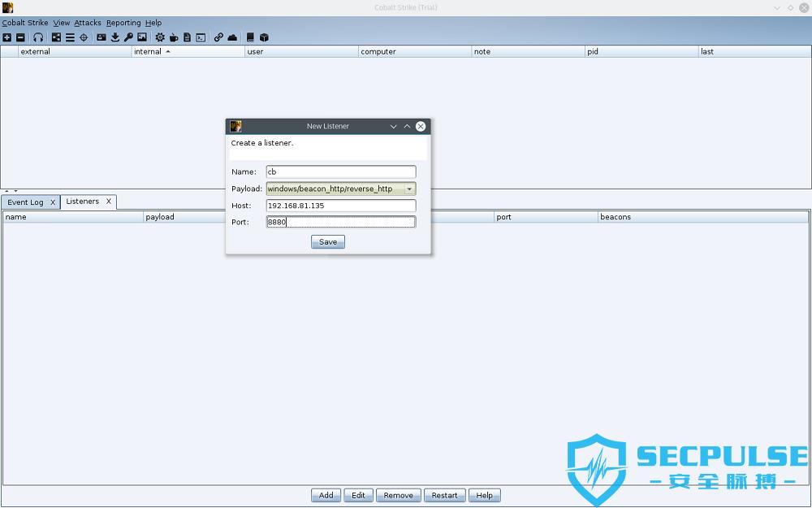Click the plus icon to connect to team server
The height and width of the screenshot is (508, 812).
coord(6,37)
